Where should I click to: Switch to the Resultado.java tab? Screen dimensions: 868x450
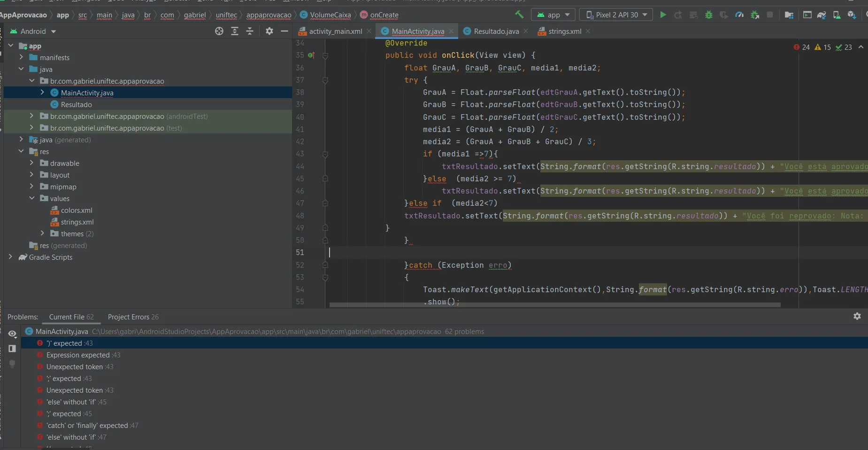496,31
